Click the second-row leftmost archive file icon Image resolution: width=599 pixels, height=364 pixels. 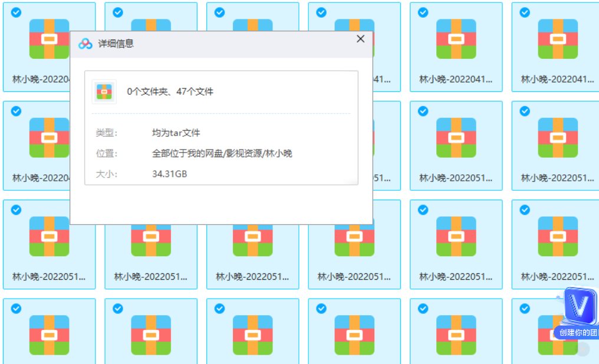[x=50, y=138]
